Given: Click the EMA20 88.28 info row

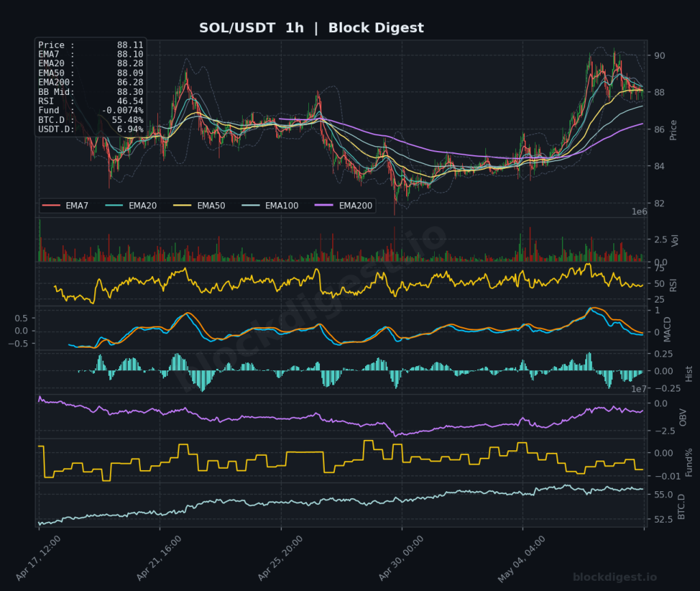Looking at the screenshot, I should click(91, 64).
